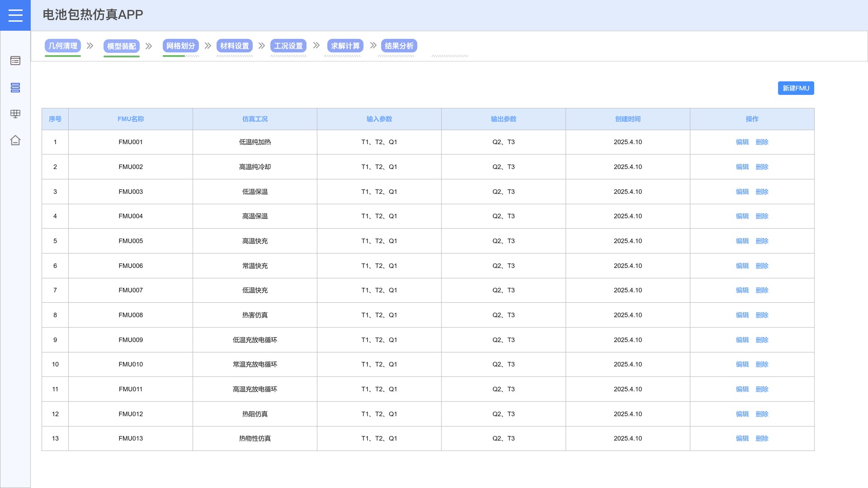Viewport: 868px width, 488px height.
Task: Open the 网格划分 step
Action: [x=181, y=46]
